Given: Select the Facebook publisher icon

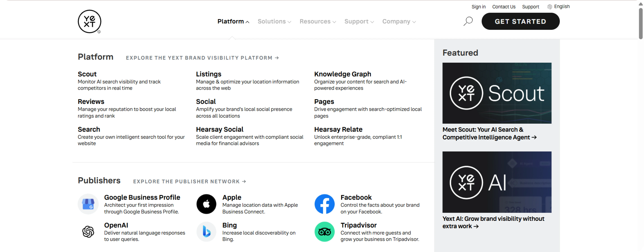Looking at the screenshot, I should pos(325,204).
